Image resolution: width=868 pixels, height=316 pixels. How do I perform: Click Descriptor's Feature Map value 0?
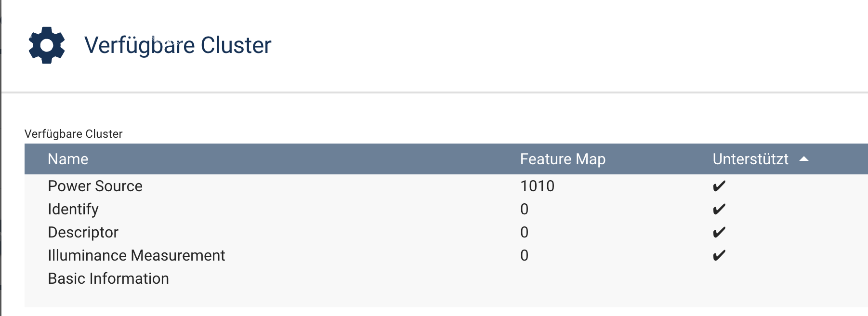(x=524, y=233)
